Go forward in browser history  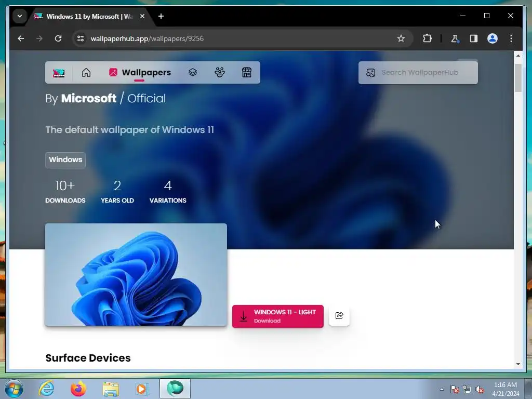(39, 38)
